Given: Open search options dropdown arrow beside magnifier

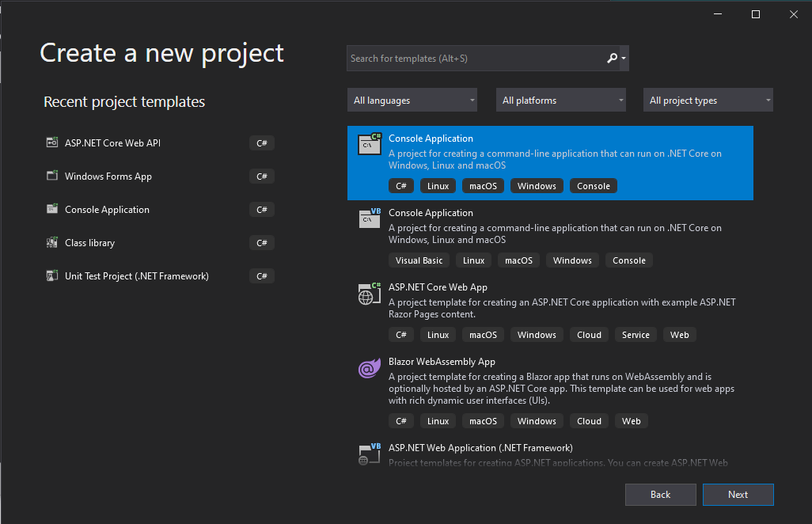Looking at the screenshot, I should click(624, 58).
